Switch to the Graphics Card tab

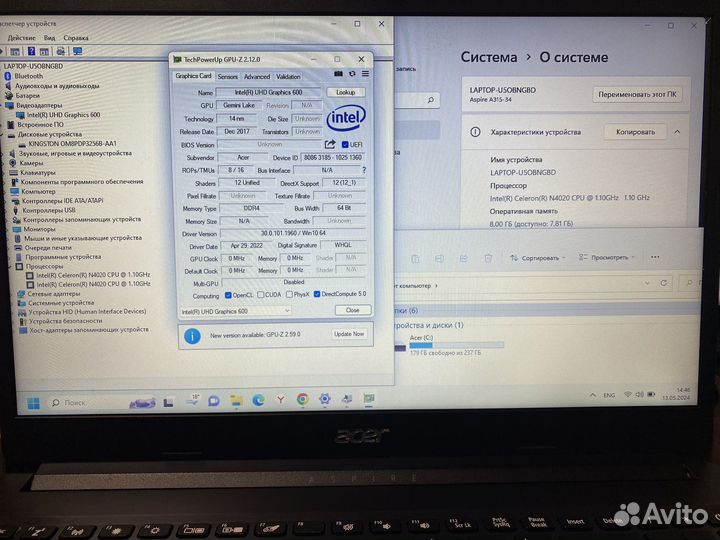pos(193,76)
